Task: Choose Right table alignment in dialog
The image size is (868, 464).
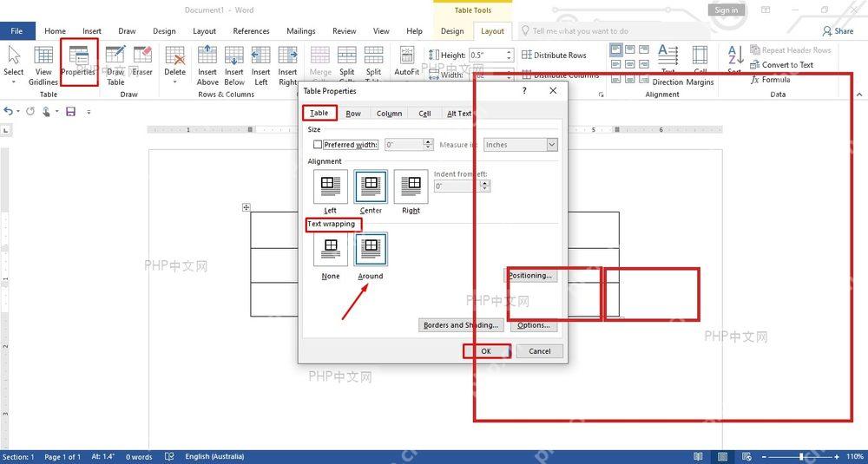Action: tap(411, 186)
